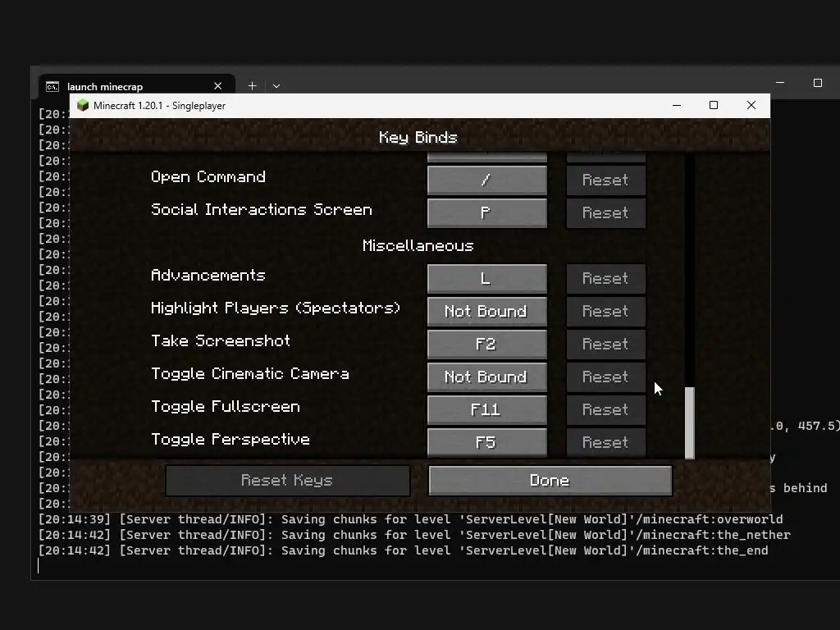This screenshot has height=630, width=840.
Task: Confirm key binds with Done
Action: (550, 481)
